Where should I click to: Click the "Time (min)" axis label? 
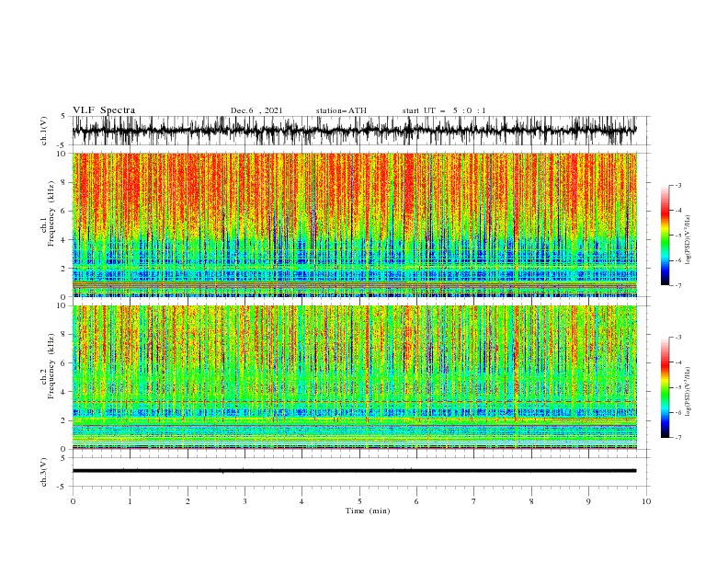point(368,511)
